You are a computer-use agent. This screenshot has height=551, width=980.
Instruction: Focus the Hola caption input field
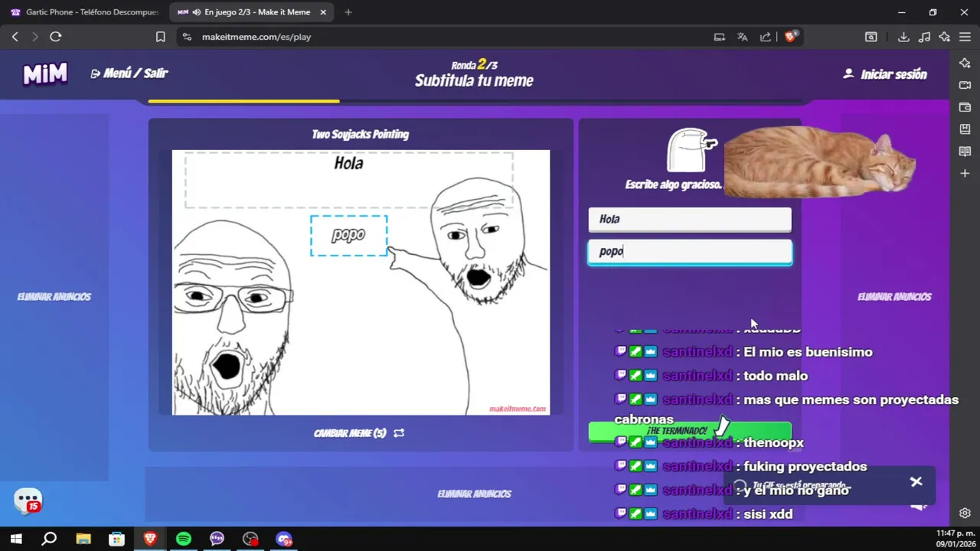coord(690,220)
